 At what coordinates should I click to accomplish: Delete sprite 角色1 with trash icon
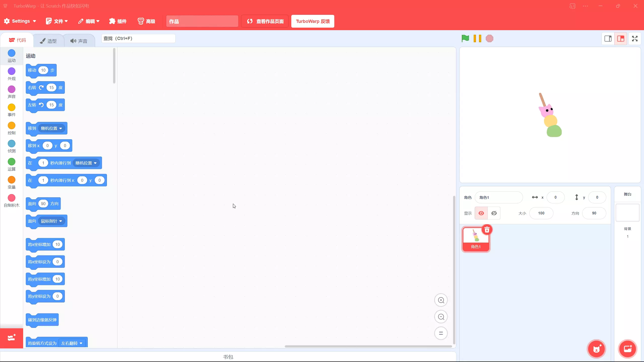tap(487, 230)
